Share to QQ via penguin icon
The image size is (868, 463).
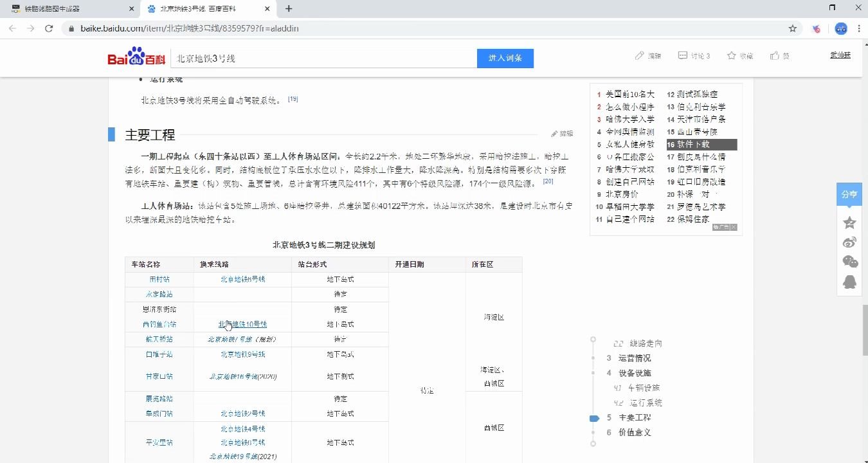tap(849, 282)
